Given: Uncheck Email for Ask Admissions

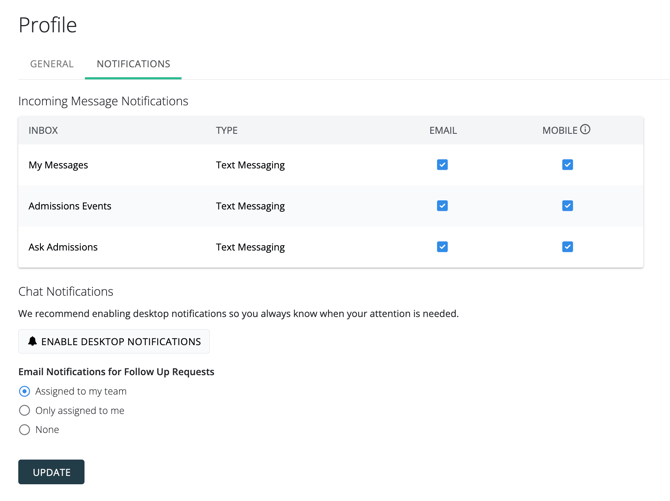Looking at the screenshot, I should pyautogui.click(x=442, y=247).
